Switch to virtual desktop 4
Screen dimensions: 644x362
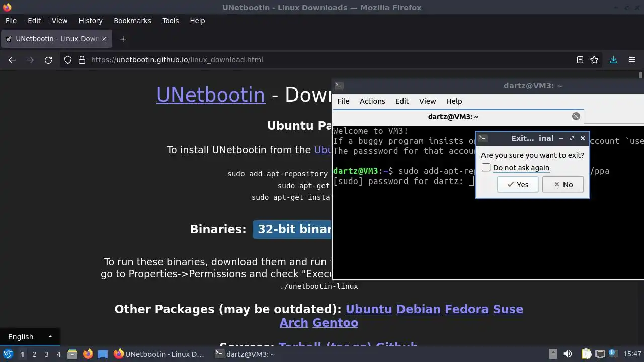point(58,354)
